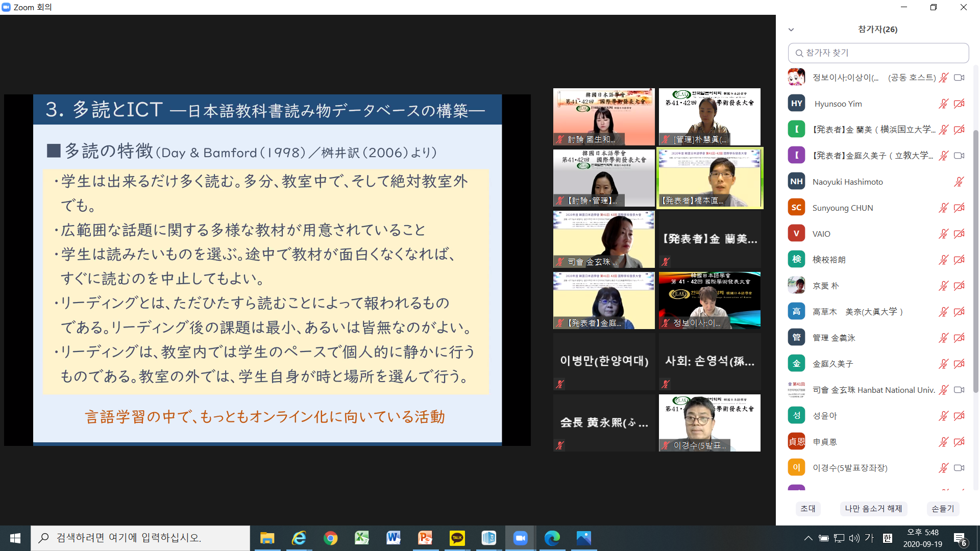The height and width of the screenshot is (551, 980).
Task: Open the notification center with badge 6
Action: (x=960, y=539)
